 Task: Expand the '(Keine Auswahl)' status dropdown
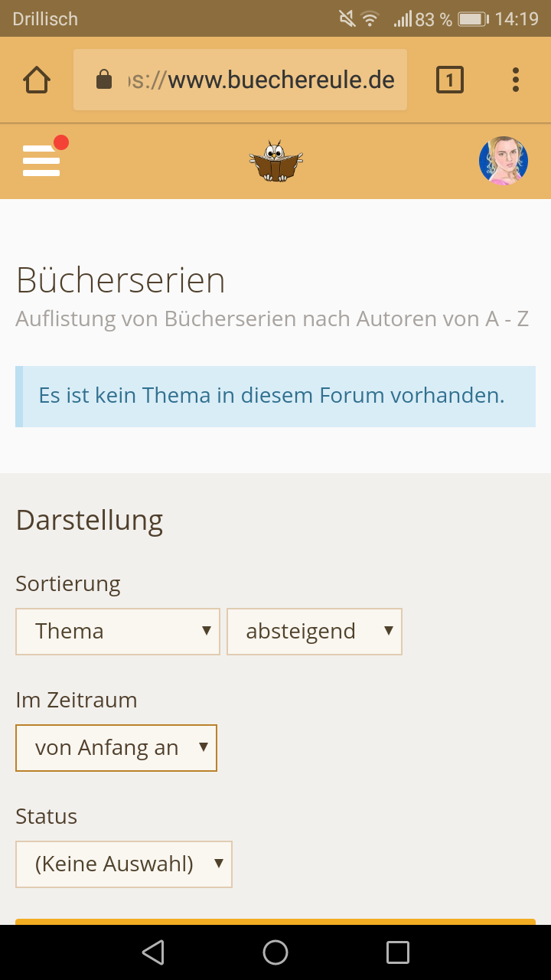tap(124, 864)
